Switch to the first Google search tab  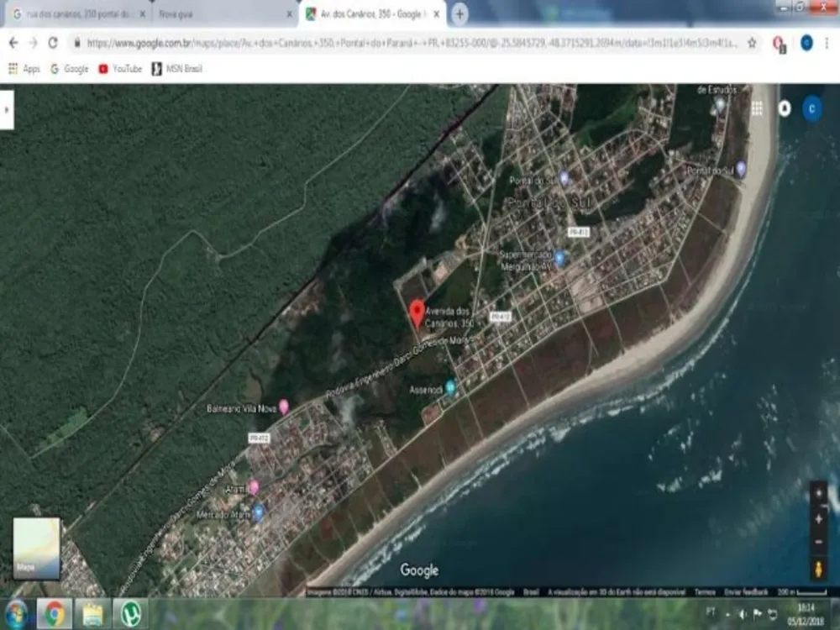point(79,14)
